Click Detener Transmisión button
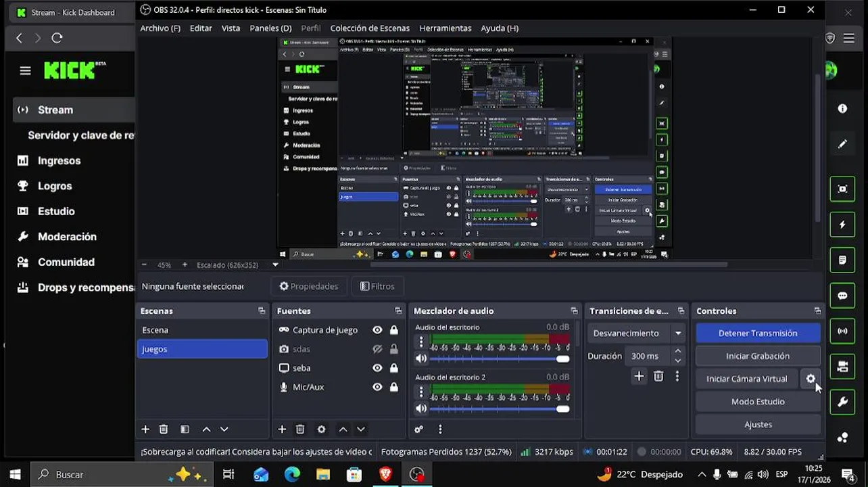Screen dimensions: 868x487 tap(758, 333)
